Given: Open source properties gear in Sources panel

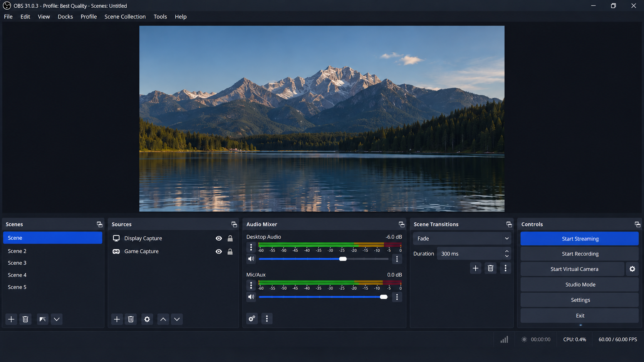Looking at the screenshot, I should click(x=147, y=319).
